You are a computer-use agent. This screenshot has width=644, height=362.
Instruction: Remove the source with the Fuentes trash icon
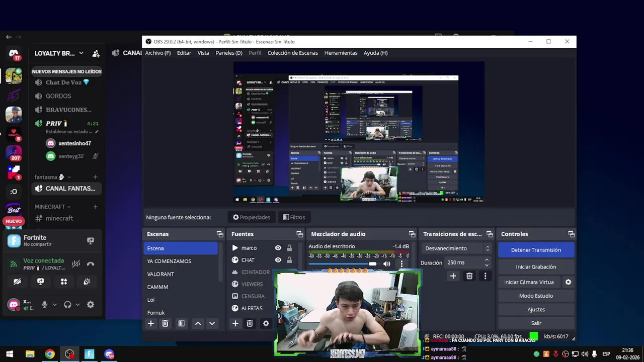250,324
